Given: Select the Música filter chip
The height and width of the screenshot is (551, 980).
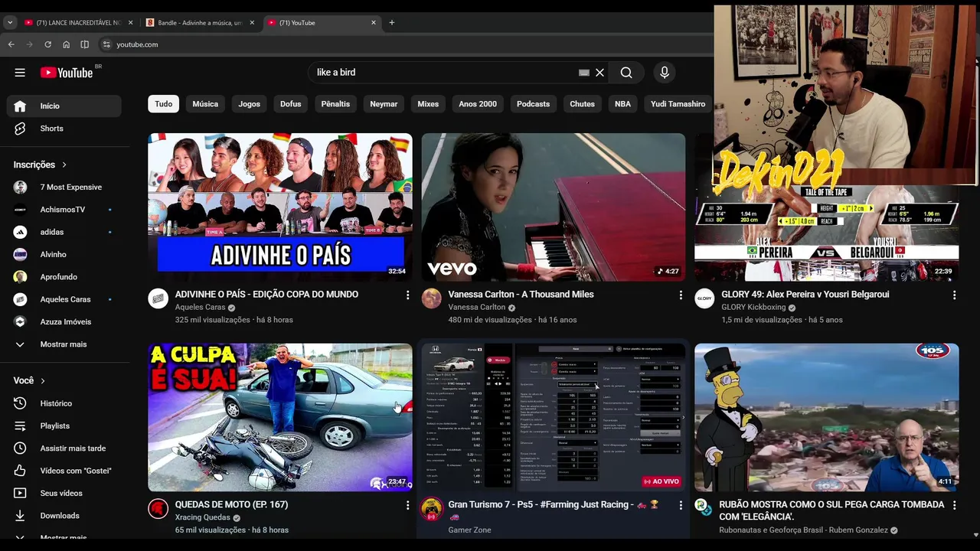Looking at the screenshot, I should [x=205, y=104].
